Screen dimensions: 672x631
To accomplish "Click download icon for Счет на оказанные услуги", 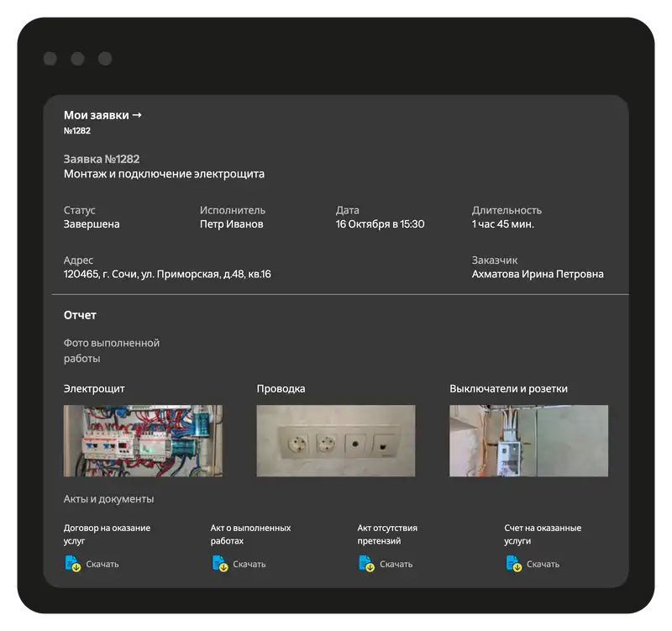I will [x=513, y=564].
